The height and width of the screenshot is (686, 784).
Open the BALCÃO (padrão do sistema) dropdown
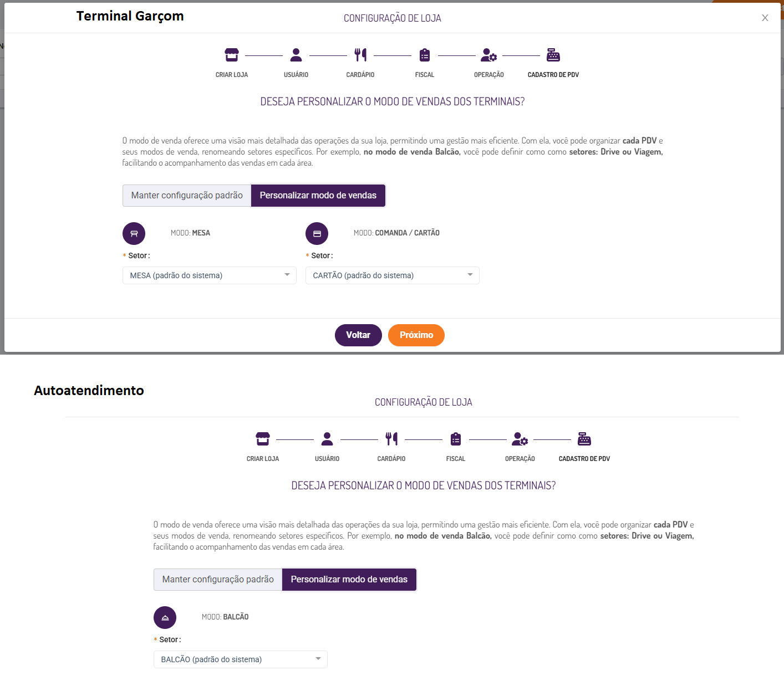[x=240, y=659]
